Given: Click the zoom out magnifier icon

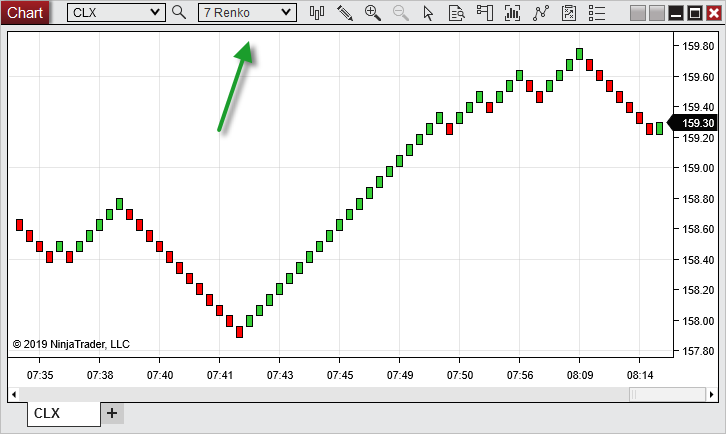Looking at the screenshot, I should click(401, 13).
